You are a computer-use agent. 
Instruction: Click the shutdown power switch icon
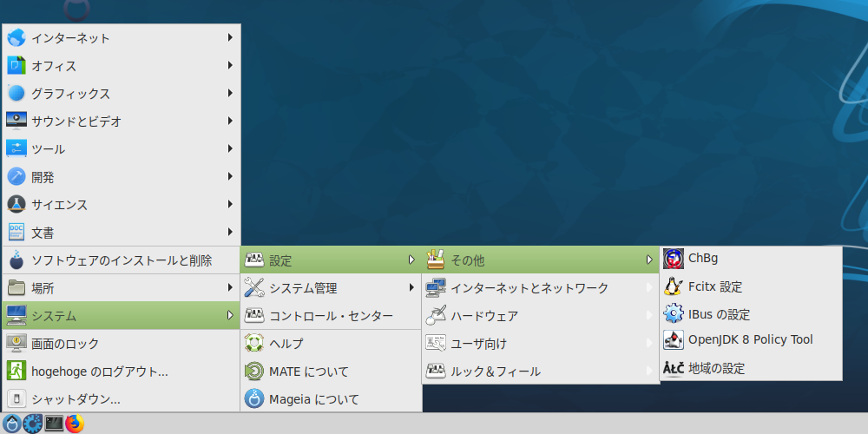pyautogui.click(x=16, y=398)
